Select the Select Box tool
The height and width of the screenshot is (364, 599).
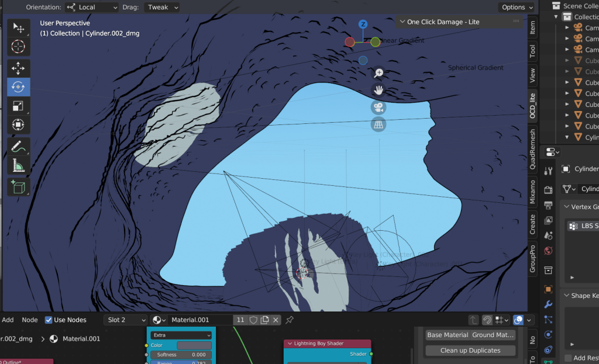[18, 27]
